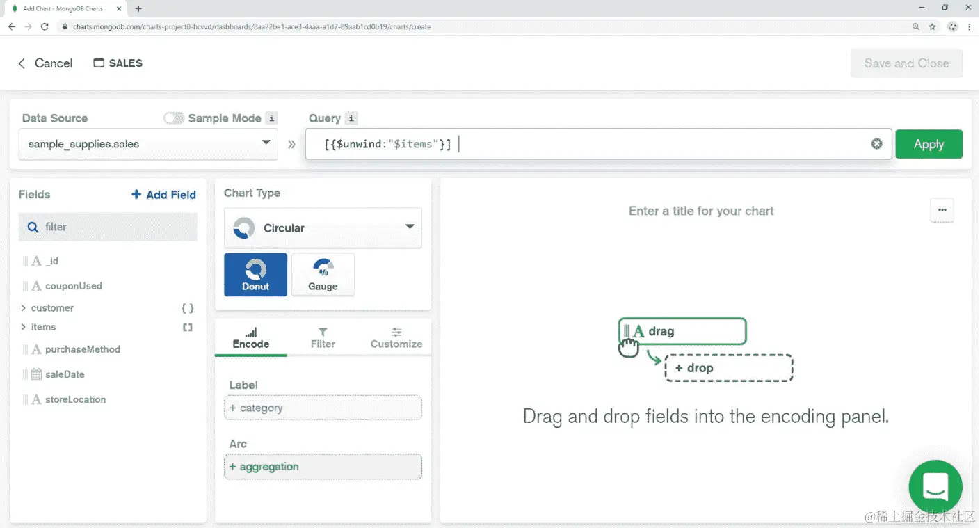980x528 pixels.
Task: Click Cancel to go back
Action: (x=45, y=63)
